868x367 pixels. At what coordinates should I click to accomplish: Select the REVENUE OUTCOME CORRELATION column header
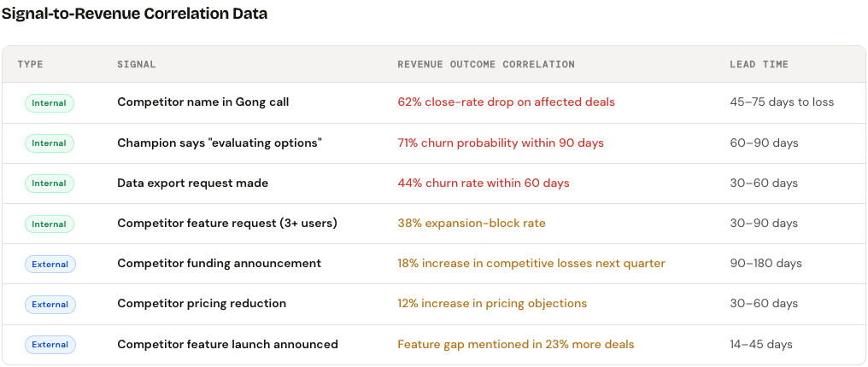click(x=486, y=64)
